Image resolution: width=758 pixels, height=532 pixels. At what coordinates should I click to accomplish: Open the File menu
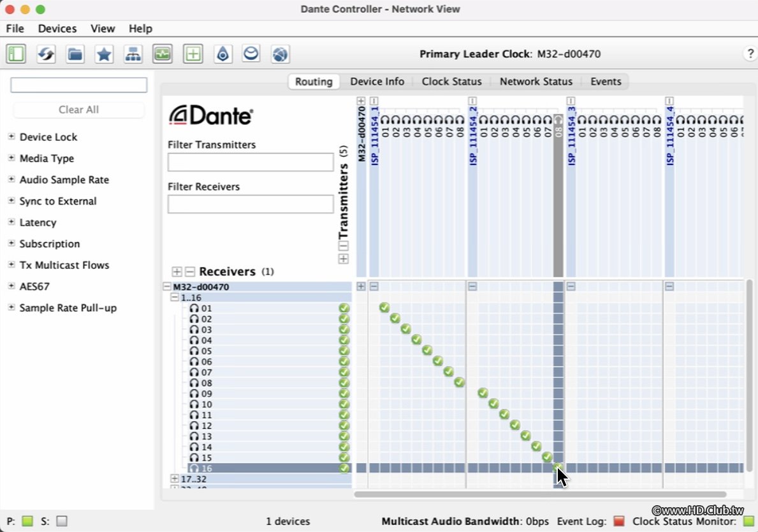(15, 29)
